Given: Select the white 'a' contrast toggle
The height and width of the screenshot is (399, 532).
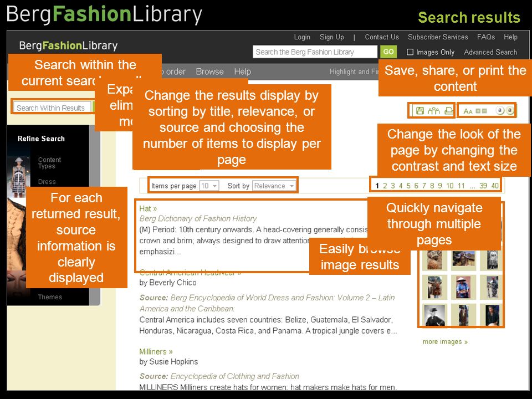Looking at the screenshot, I should point(500,110).
